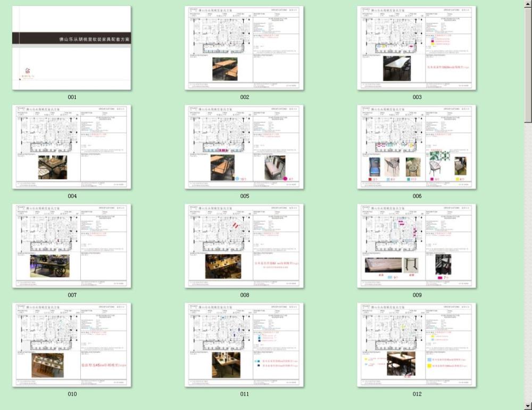
Task: Select the "012" caption label
Action: click(x=417, y=395)
